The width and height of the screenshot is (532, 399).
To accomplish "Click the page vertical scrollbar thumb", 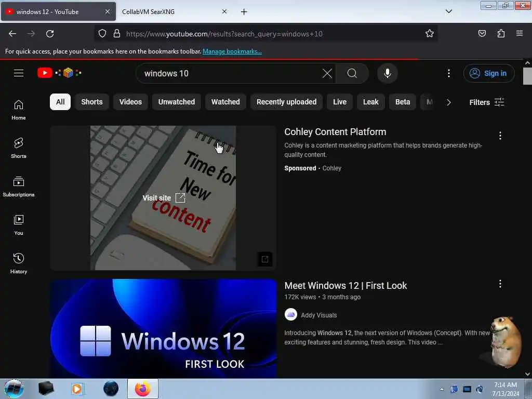I will (x=528, y=76).
